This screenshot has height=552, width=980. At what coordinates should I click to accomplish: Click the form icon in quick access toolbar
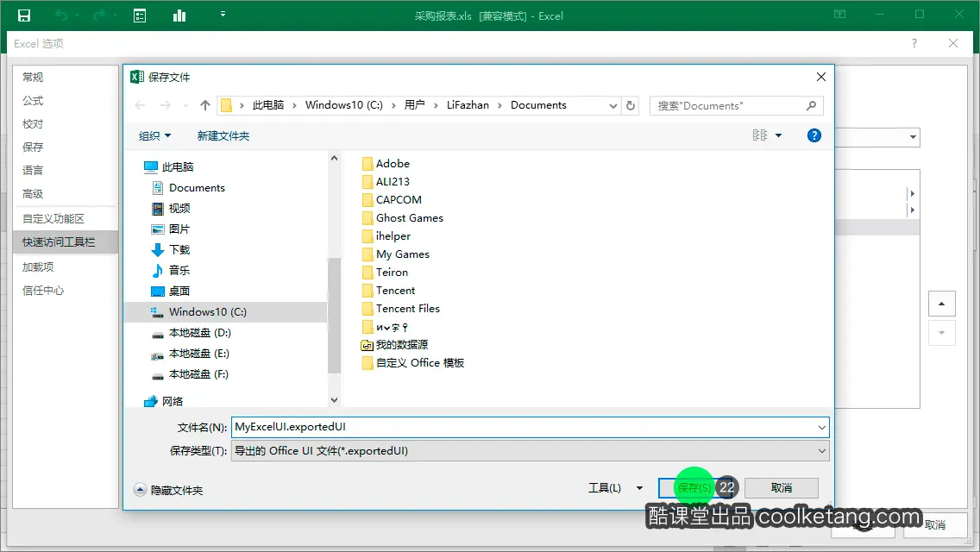(140, 16)
